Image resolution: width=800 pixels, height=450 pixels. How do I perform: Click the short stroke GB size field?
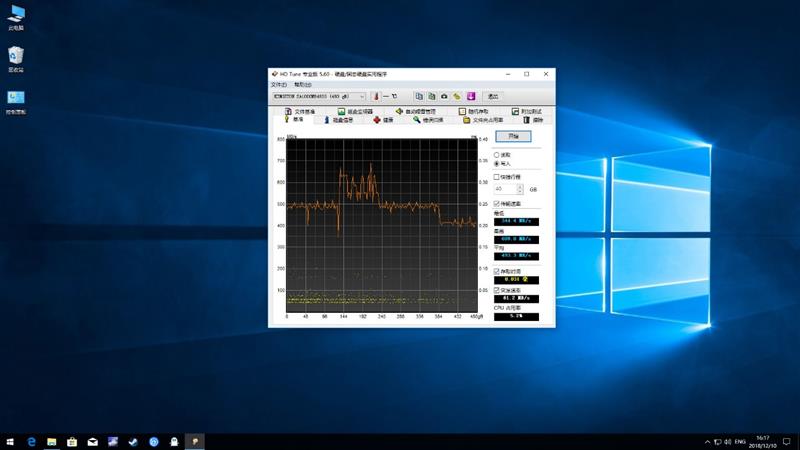(505, 189)
